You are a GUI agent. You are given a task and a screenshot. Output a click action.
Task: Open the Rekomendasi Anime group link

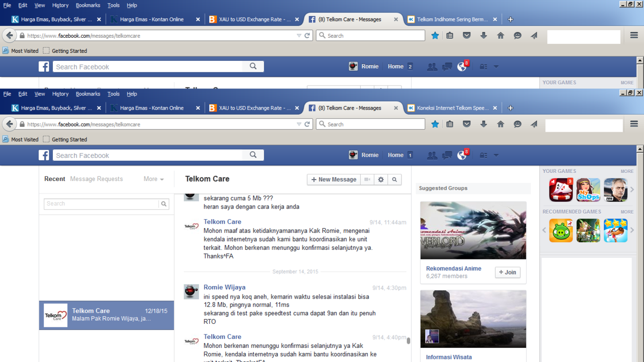click(454, 268)
